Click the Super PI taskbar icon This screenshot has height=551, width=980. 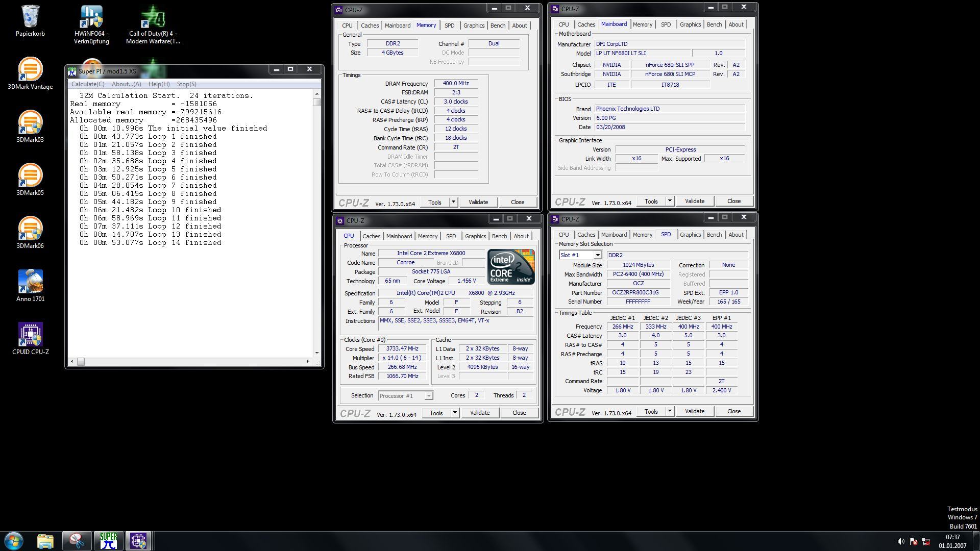point(108,540)
